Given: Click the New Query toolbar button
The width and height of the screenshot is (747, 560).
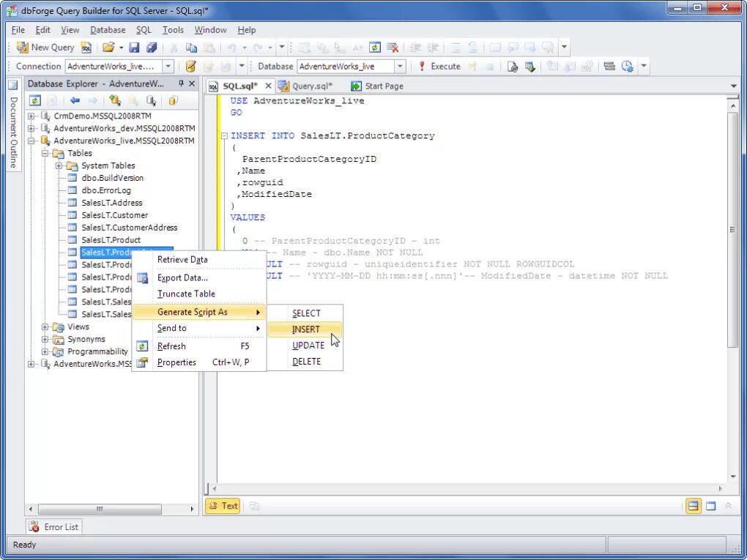Looking at the screenshot, I should tap(45, 47).
